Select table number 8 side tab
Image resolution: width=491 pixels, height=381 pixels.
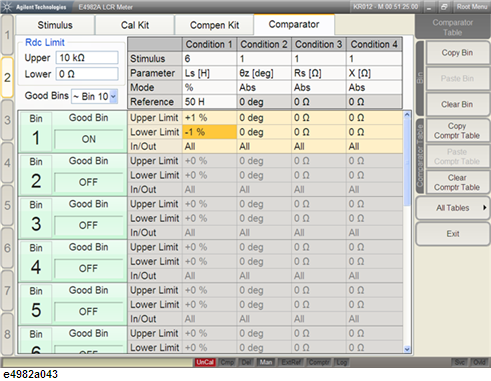[7, 334]
